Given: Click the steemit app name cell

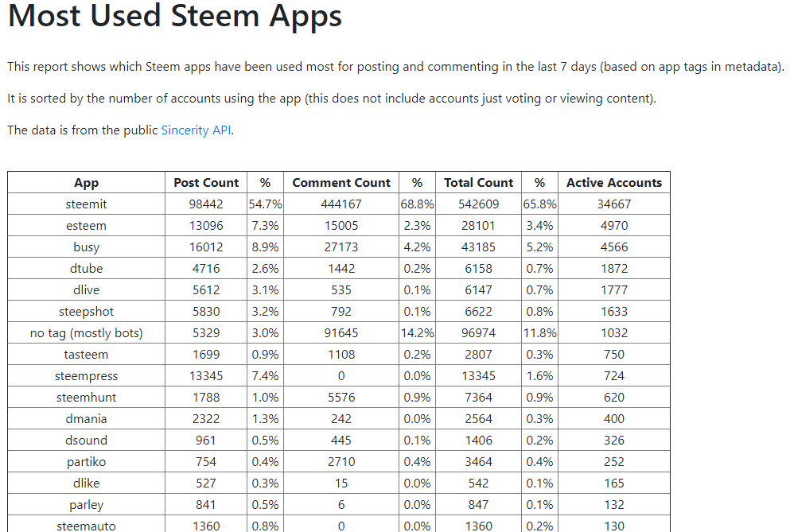Looking at the screenshot, I should 86,204.
